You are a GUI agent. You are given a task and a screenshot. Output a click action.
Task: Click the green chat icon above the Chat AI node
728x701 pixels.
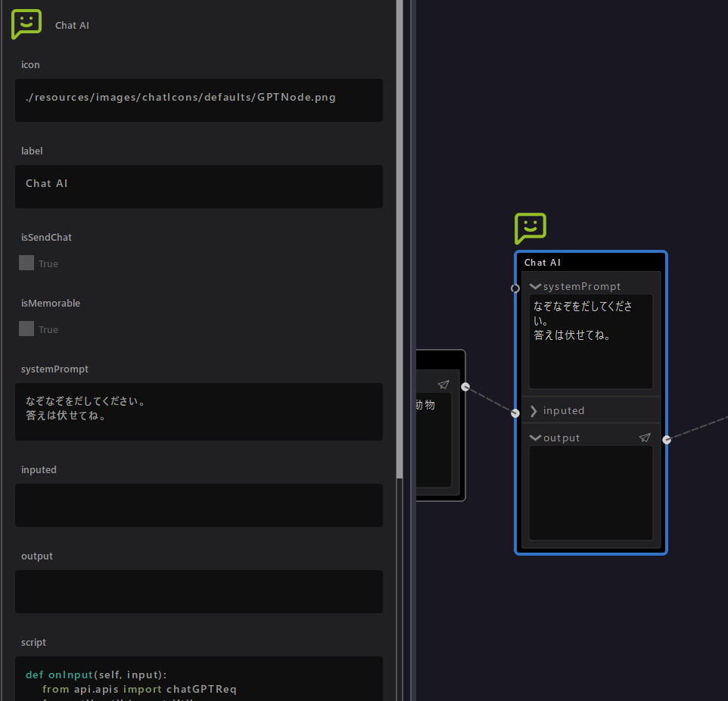coord(530,229)
